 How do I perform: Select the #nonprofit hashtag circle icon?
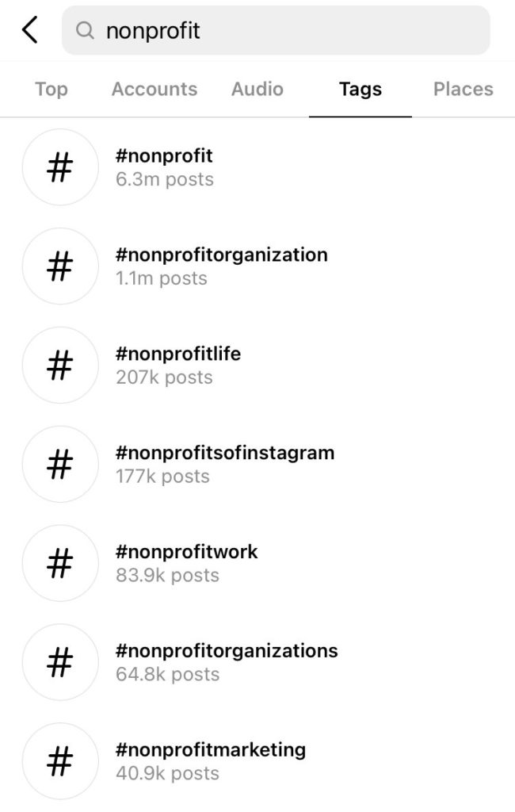(x=60, y=167)
